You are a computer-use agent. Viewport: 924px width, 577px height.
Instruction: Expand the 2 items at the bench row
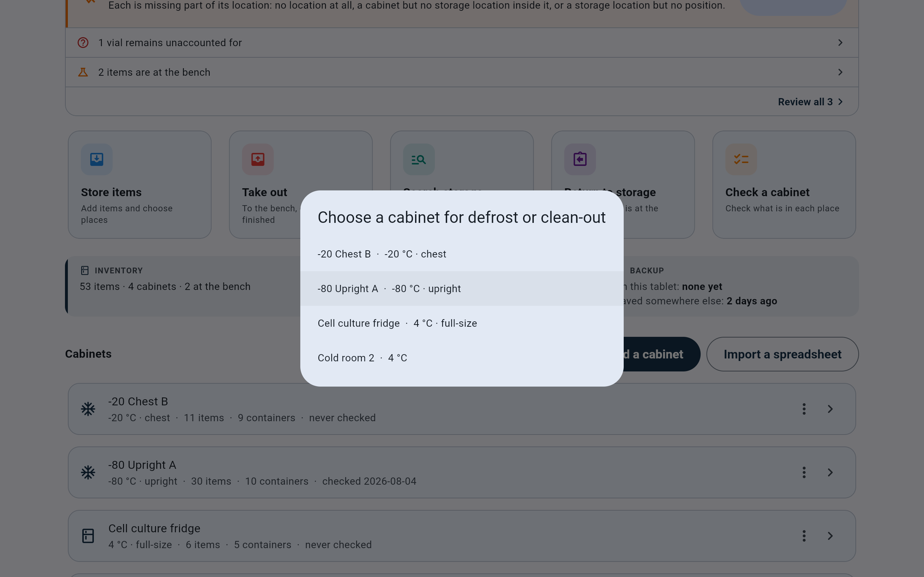(x=462, y=72)
